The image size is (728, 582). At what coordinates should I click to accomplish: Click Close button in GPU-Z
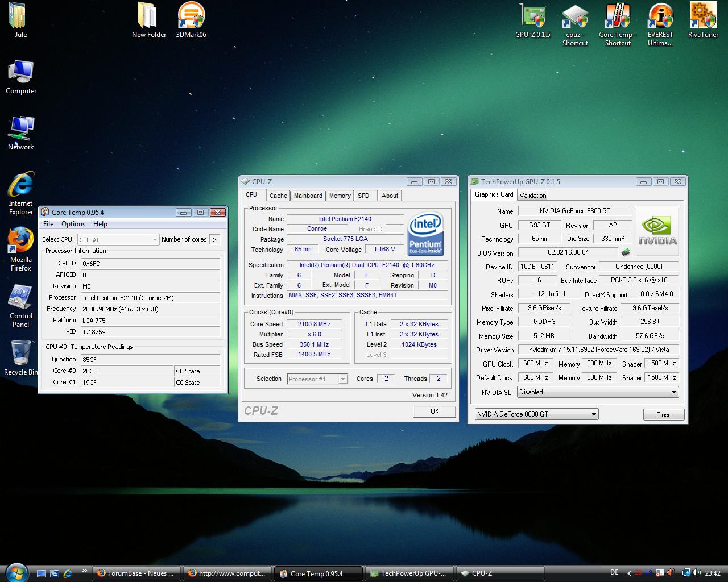[x=664, y=415]
